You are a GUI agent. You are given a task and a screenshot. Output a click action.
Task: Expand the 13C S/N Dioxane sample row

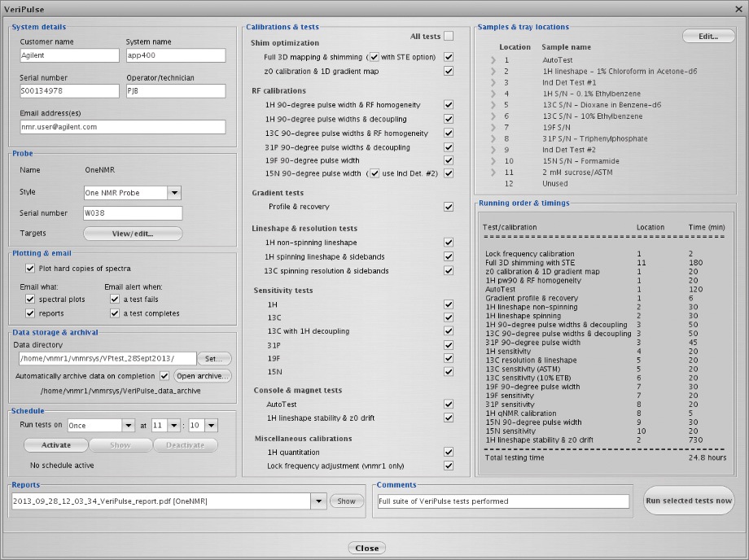(492, 105)
